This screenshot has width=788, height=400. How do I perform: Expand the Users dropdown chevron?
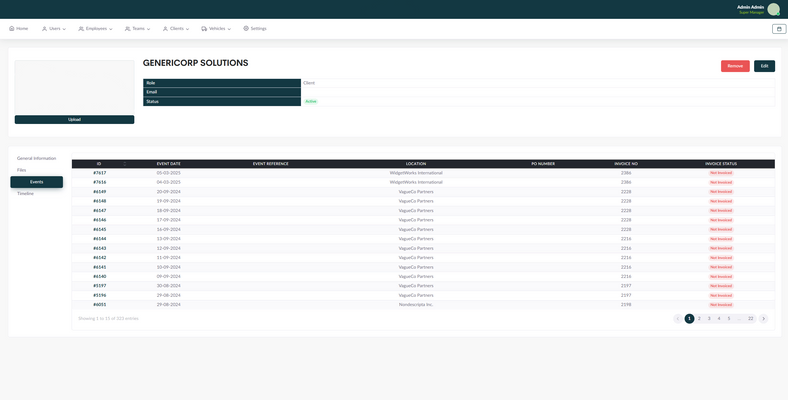tap(64, 29)
